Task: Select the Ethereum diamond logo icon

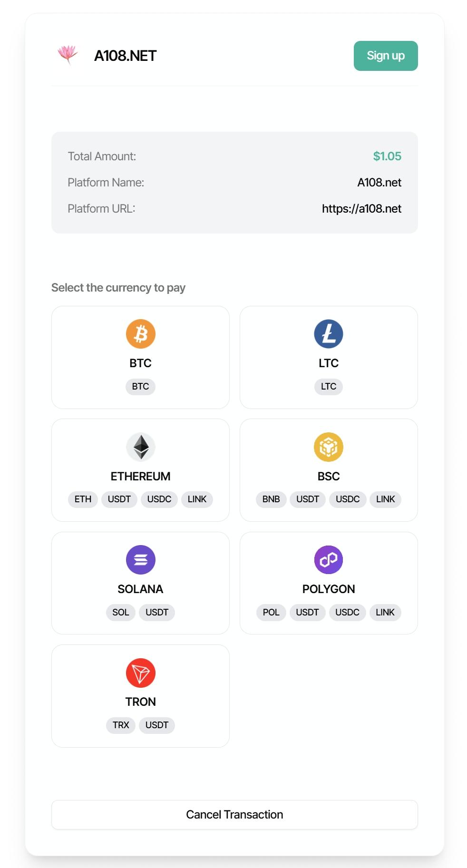Action: click(140, 447)
